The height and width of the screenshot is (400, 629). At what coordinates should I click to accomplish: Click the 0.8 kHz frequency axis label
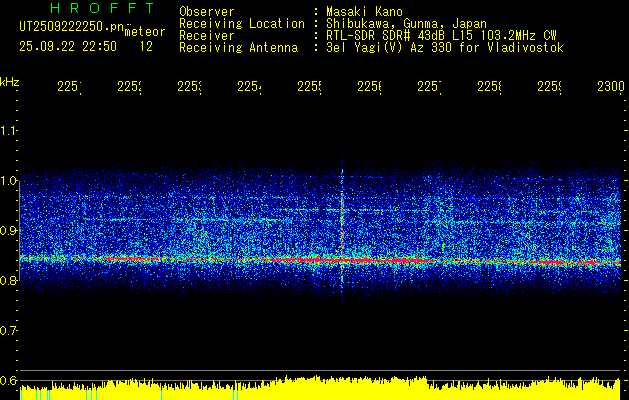click(x=9, y=280)
